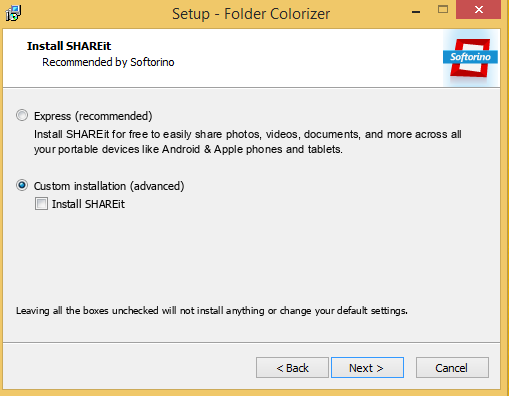Click the Express (recommended) label text
The image size is (509, 396).
click(93, 116)
